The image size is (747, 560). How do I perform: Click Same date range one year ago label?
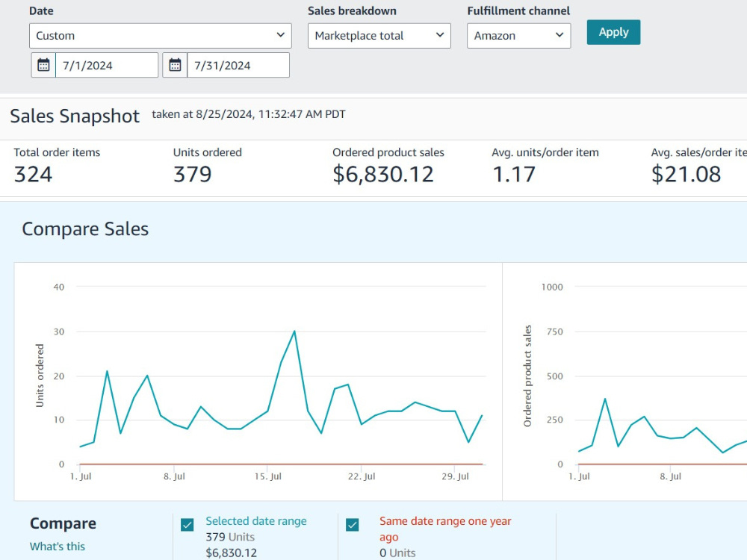coord(445,529)
